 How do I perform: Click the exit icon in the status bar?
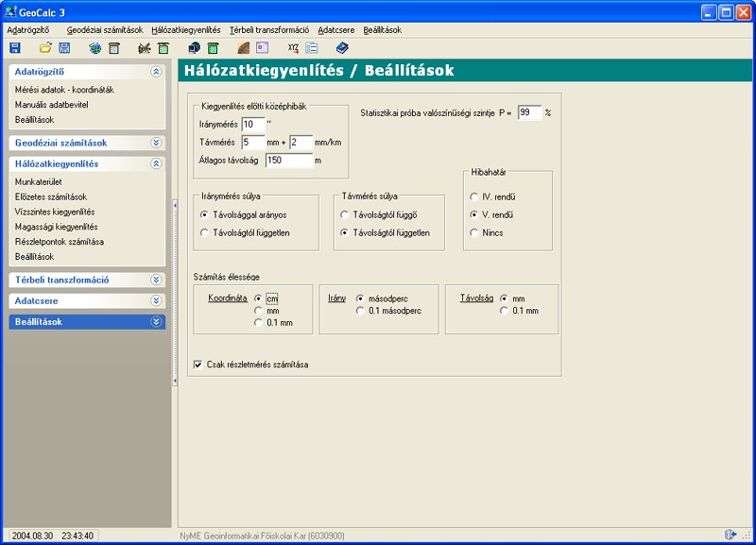click(x=730, y=535)
